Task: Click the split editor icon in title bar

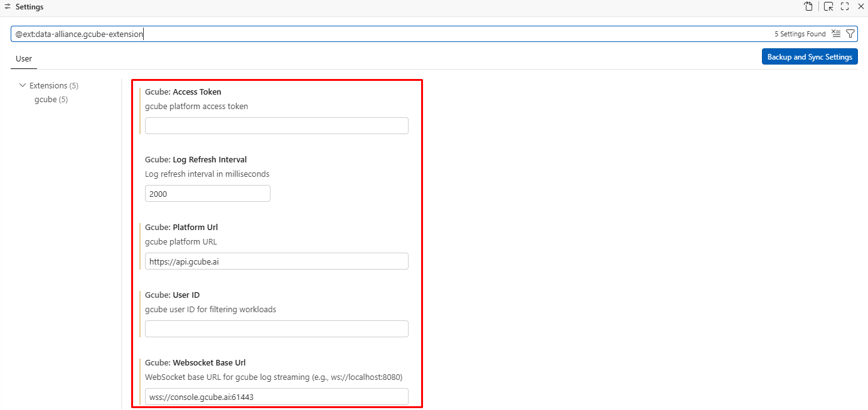Action: tap(828, 7)
